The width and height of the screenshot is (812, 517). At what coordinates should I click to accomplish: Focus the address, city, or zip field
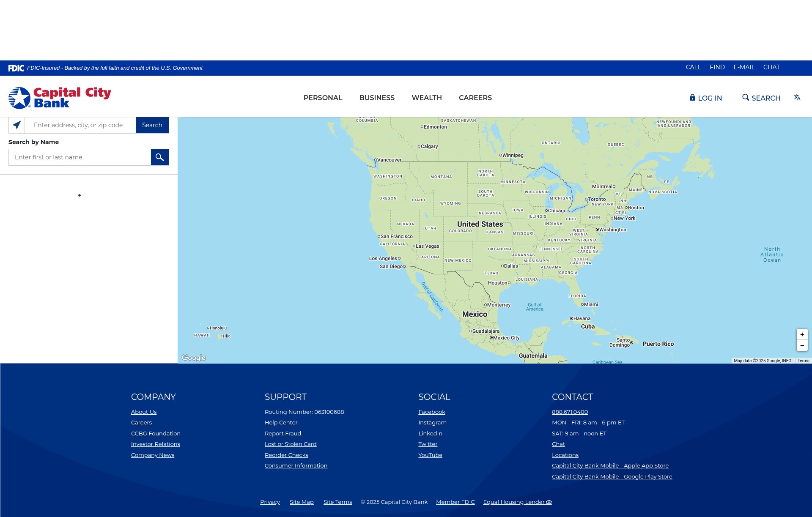click(x=80, y=125)
